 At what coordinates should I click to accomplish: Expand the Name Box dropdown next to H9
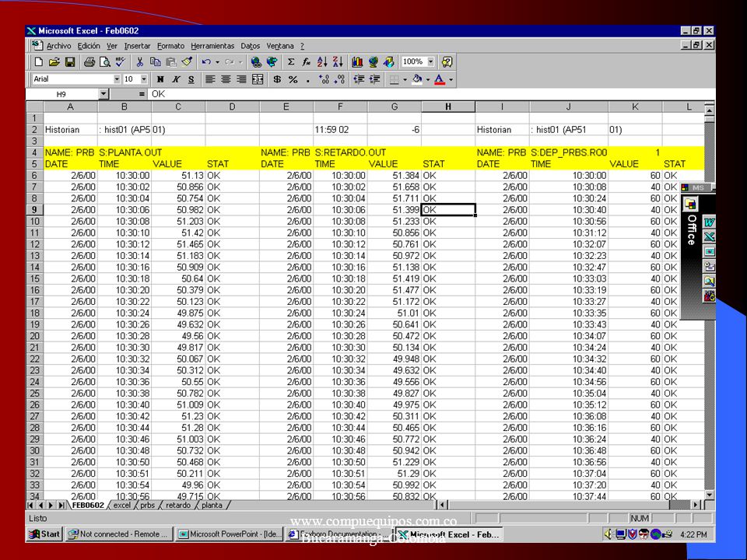pyautogui.click(x=103, y=94)
